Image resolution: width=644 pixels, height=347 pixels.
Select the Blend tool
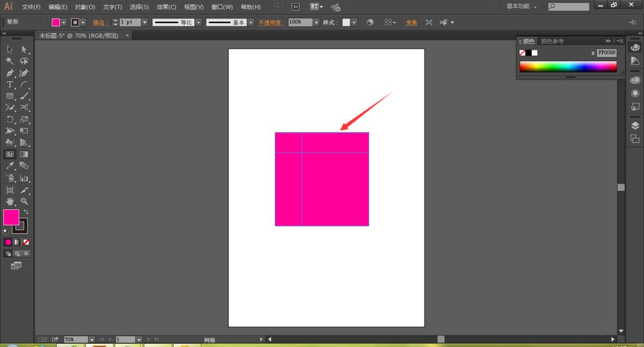24,166
